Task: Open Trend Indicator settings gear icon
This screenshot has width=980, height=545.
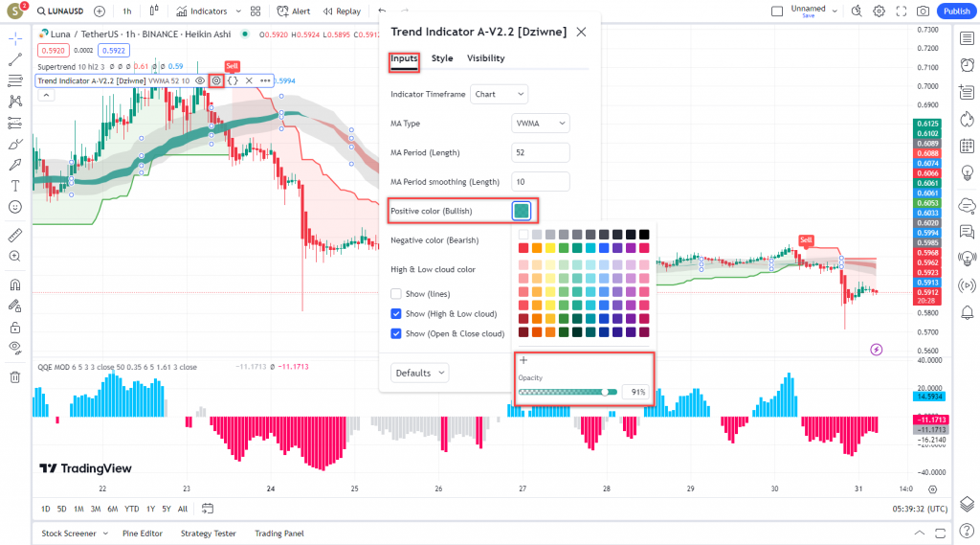Action: pyautogui.click(x=216, y=80)
